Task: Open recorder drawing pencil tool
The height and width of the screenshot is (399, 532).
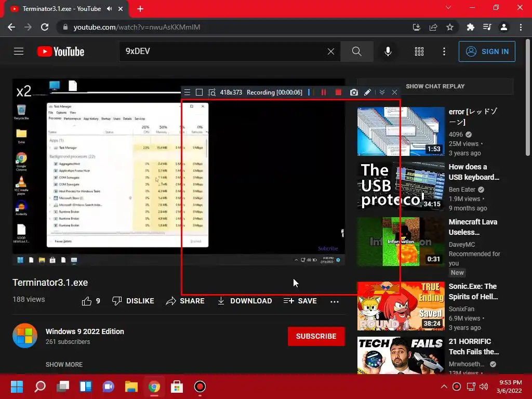Action: point(367,92)
